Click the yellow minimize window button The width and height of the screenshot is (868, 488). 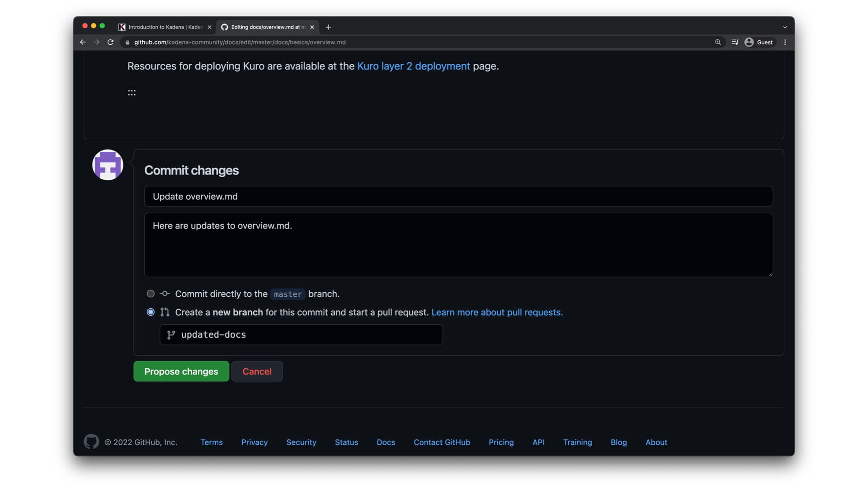[94, 26]
